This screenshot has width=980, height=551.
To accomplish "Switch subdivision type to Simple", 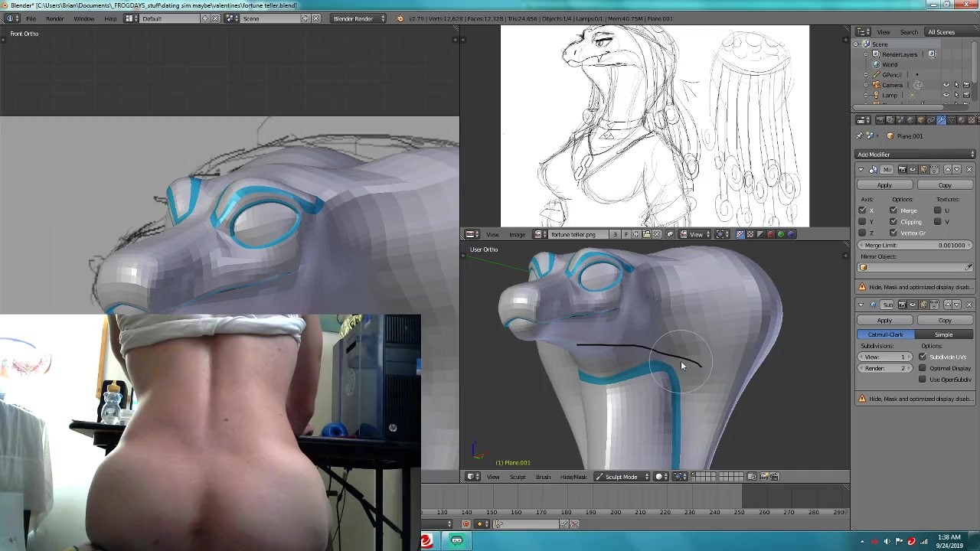I will [943, 334].
